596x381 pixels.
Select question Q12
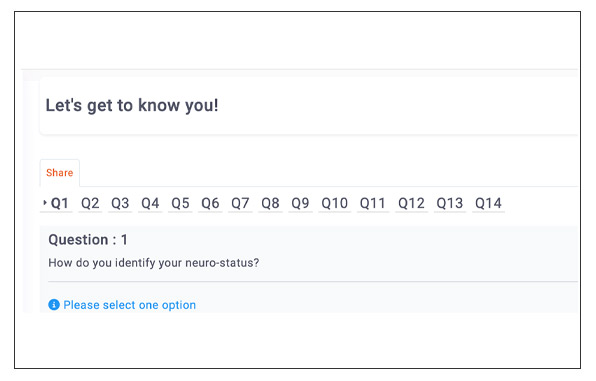point(411,203)
